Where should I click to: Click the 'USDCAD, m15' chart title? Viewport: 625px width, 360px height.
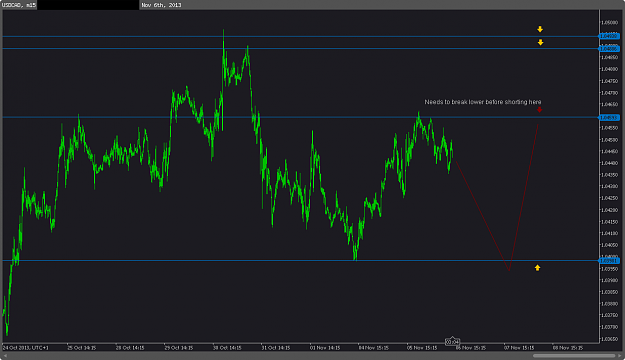pos(18,5)
